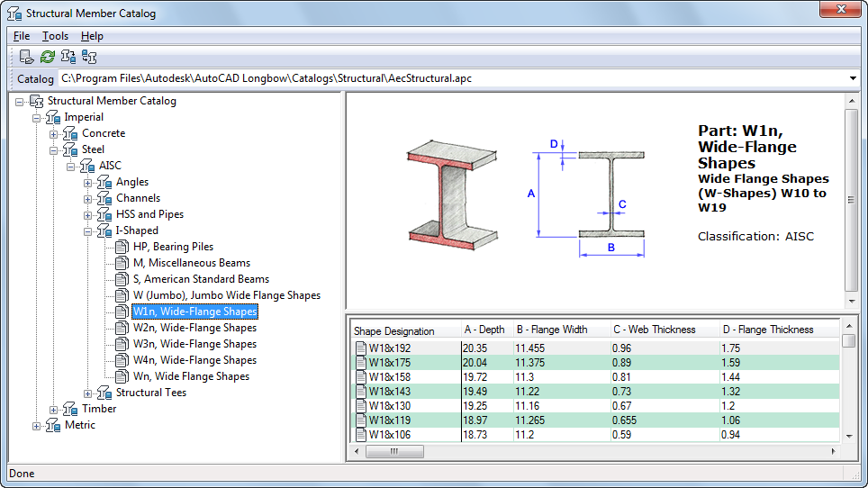Viewport: 868px width, 488px height.
Task: Click the green Refresh toolbar icon
Action: pos(48,57)
